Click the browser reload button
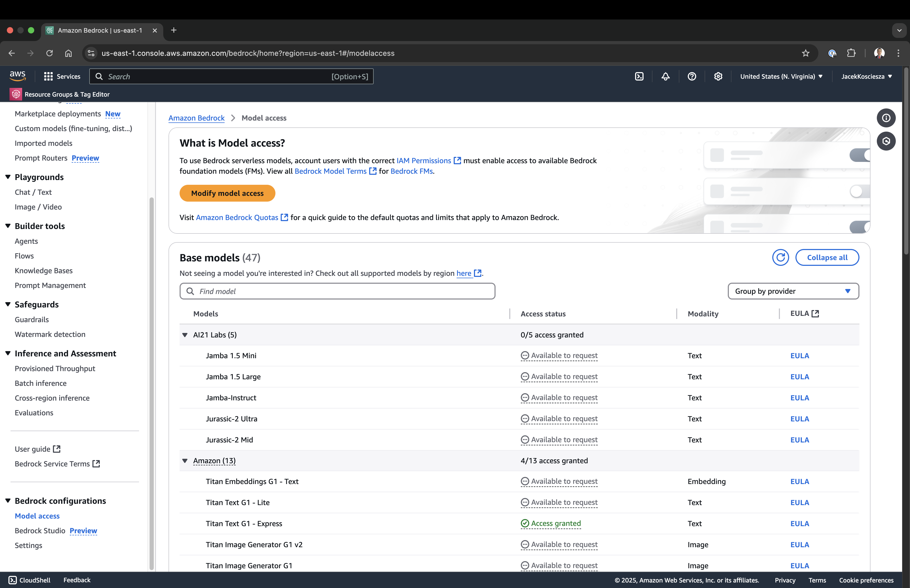 (x=49, y=53)
